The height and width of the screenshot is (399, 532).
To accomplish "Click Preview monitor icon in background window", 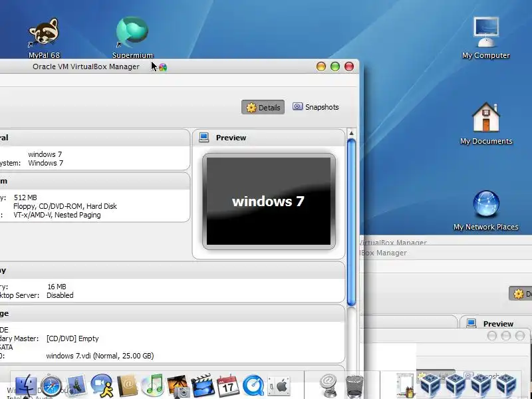I will (471, 323).
